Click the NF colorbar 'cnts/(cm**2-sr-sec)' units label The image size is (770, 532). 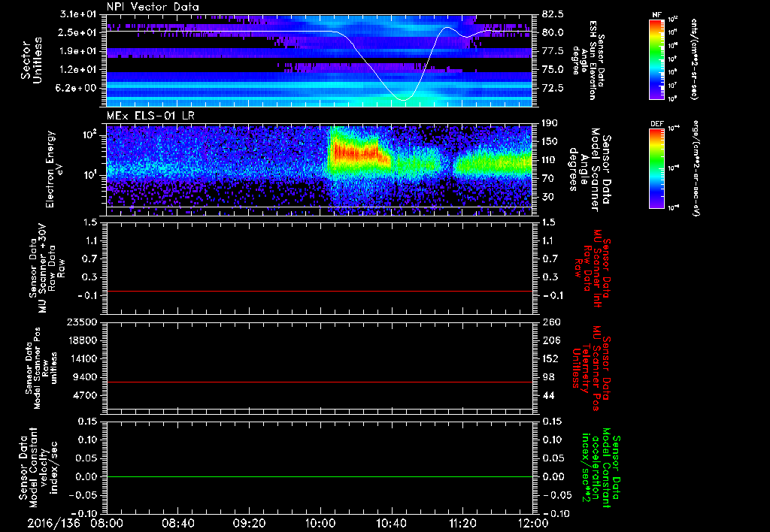pos(694,59)
